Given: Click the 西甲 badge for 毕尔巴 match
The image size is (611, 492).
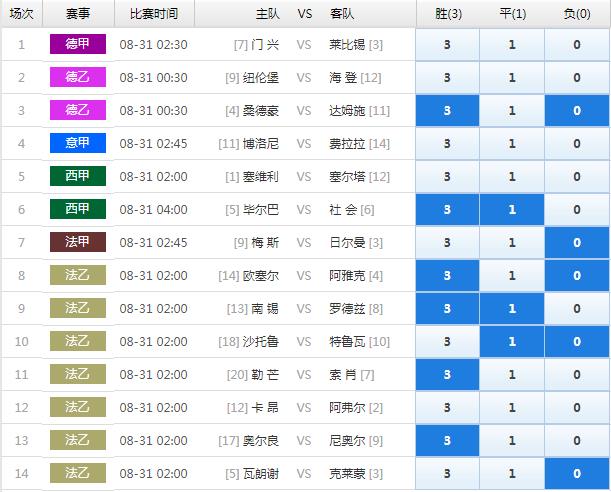Looking at the screenshot, I should click(77, 209).
